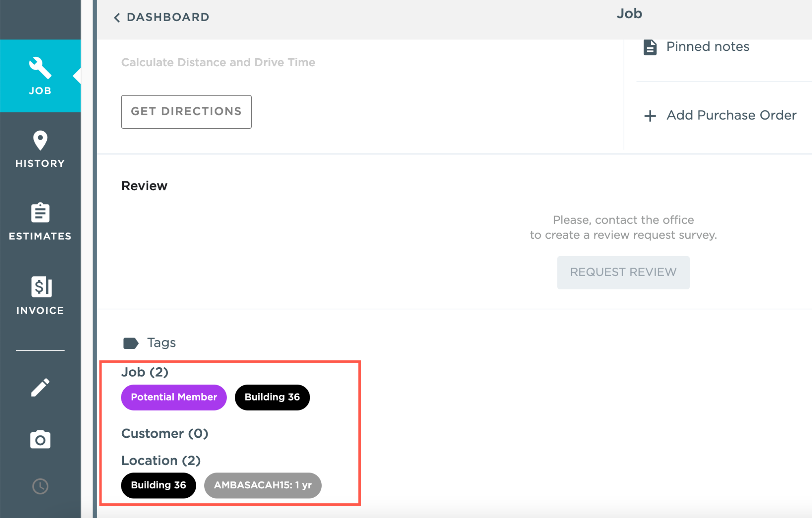812x518 pixels.
Task: Click the gray AMBASACAH15: 1 yr tag
Action: click(x=262, y=485)
